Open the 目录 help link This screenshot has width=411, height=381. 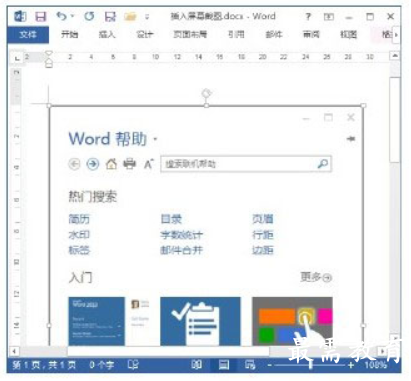(x=171, y=219)
